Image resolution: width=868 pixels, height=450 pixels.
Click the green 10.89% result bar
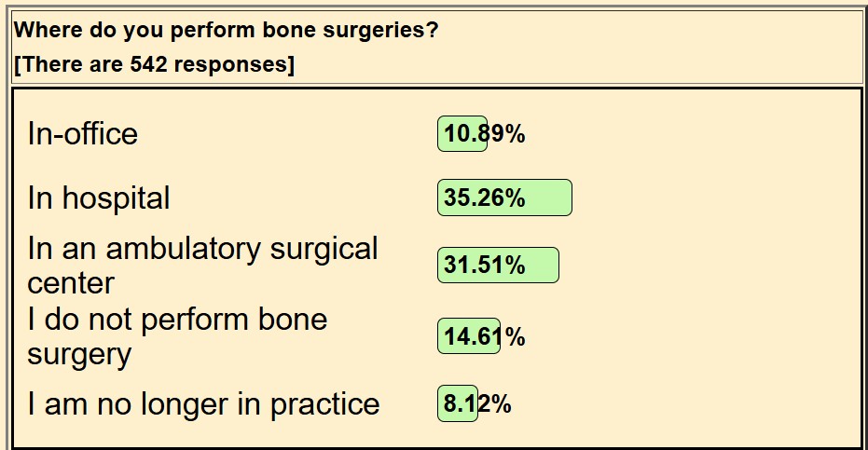click(462, 134)
